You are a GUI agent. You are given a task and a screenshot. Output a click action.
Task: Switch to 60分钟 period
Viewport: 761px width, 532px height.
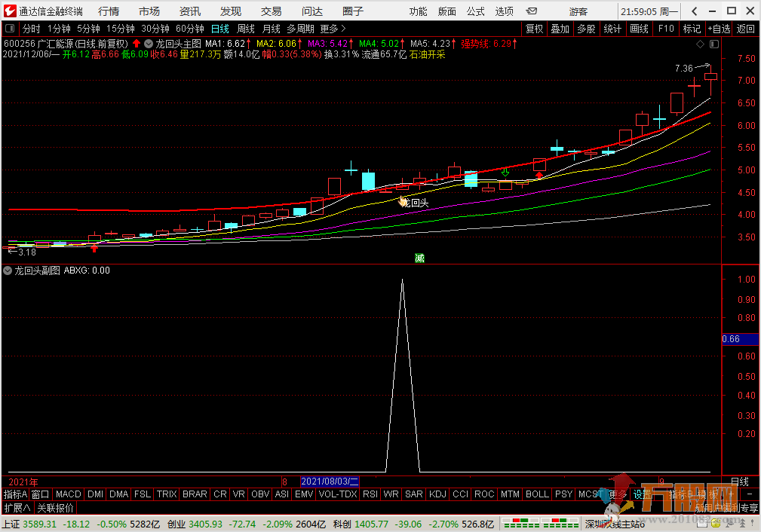(x=189, y=29)
